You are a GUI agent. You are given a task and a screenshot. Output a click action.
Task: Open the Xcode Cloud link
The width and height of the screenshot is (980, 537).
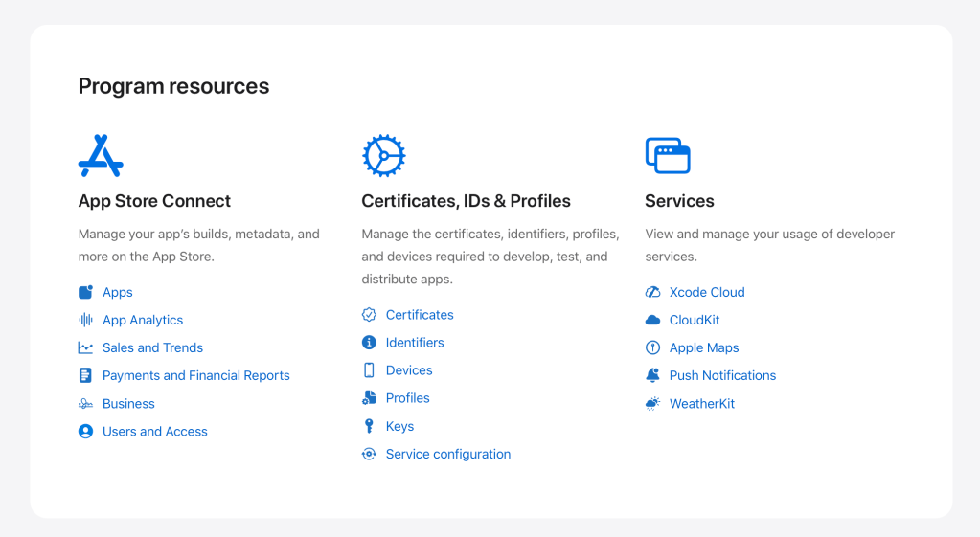706,293
